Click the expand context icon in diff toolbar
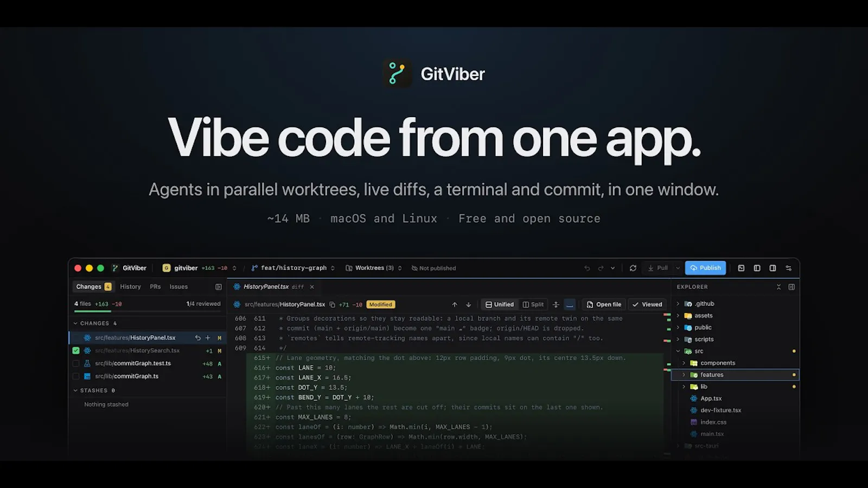Screen dimensions: 868x488 coord(556,305)
